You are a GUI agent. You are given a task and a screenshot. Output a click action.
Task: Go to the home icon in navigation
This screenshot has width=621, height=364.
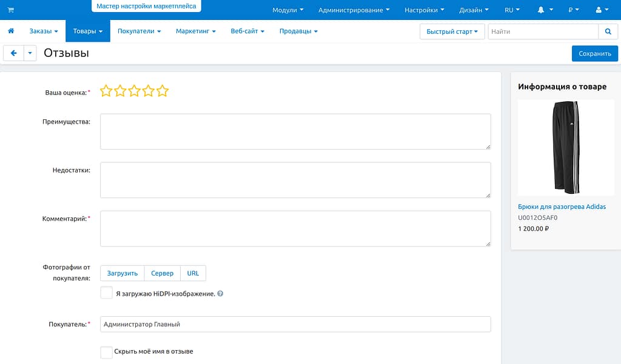[x=11, y=31]
